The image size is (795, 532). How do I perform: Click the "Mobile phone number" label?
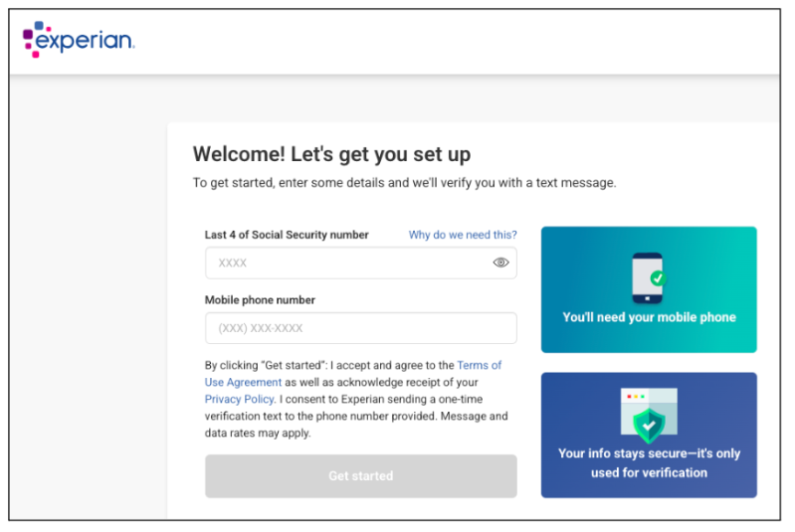tap(260, 300)
